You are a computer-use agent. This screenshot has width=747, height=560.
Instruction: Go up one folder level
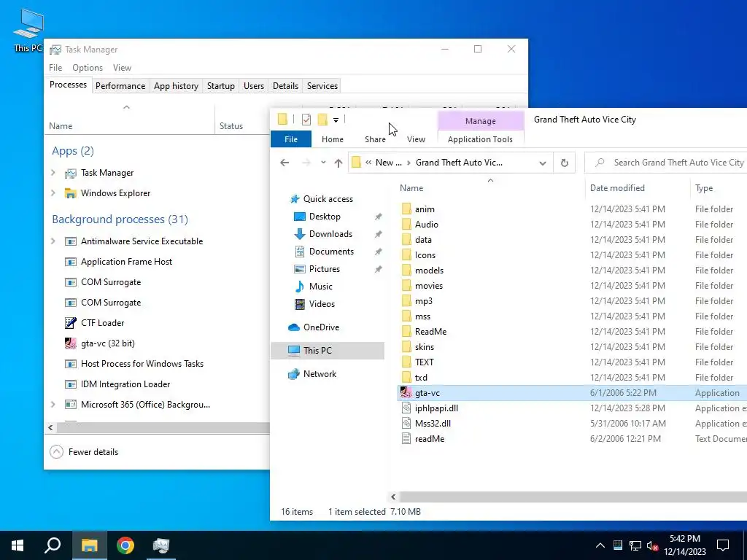tap(338, 163)
